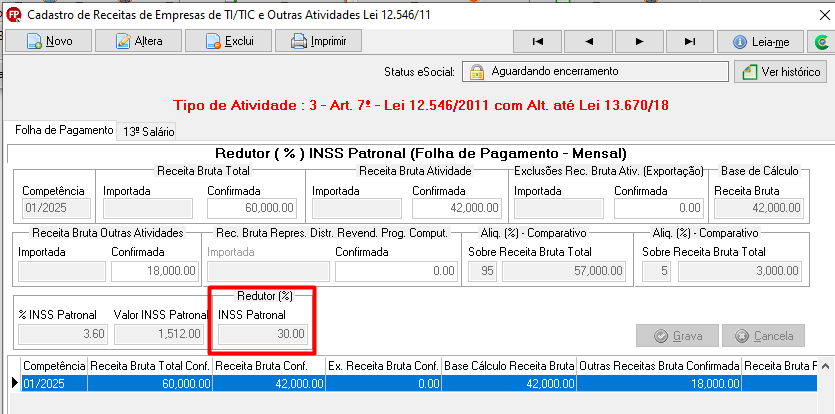Viewport: 835px width, 414px height.
Task: Click the Imprimir button
Action: tap(318, 41)
